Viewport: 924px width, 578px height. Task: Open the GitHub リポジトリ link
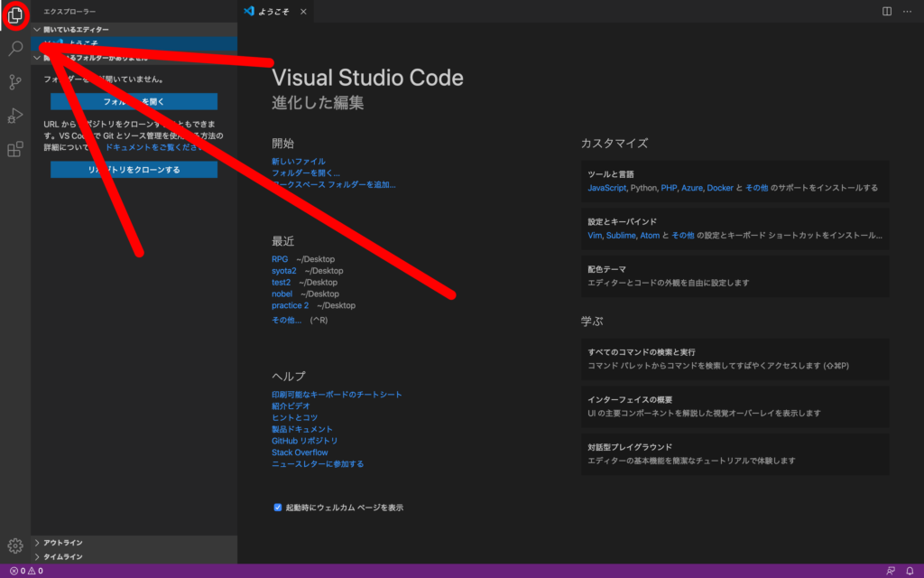pos(305,441)
